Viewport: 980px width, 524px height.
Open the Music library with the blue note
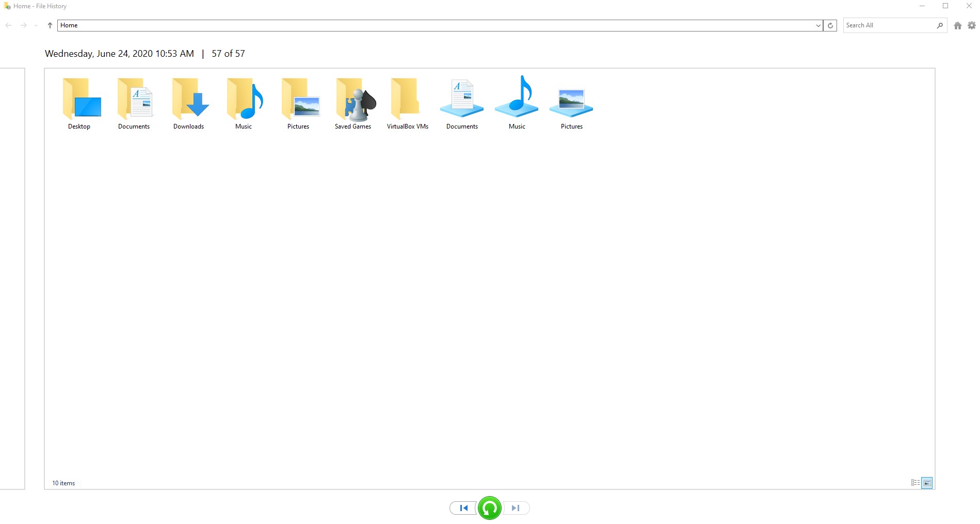[x=517, y=103]
